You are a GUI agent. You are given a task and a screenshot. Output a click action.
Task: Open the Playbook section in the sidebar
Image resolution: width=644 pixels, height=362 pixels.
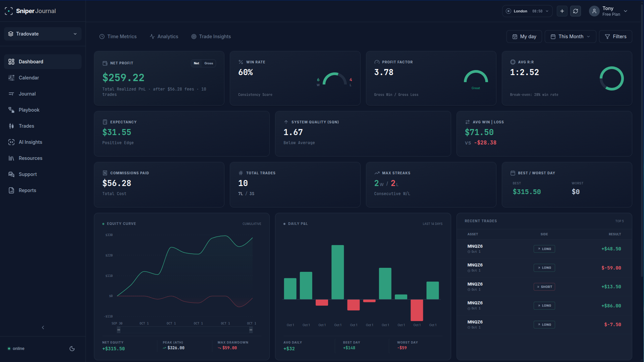[43, 110]
